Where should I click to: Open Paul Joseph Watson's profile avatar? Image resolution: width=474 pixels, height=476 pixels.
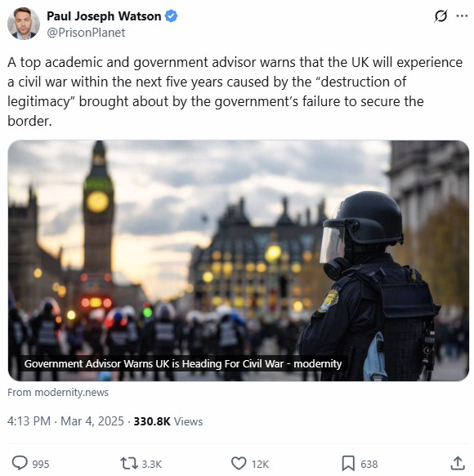(24, 24)
